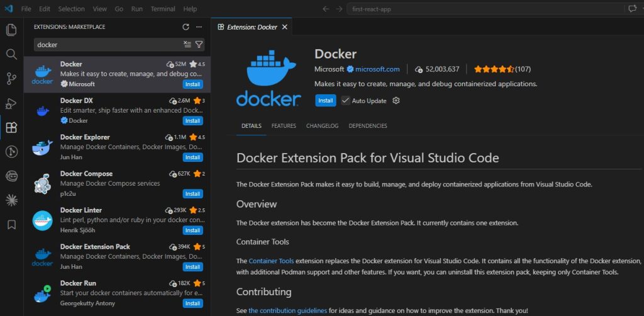Click the Docker DX small whale icon
This screenshot has height=316, width=644.
(42, 111)
